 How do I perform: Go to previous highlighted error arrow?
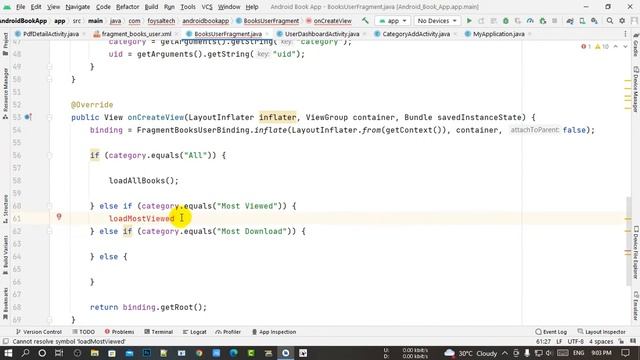(x=616, y=47)
